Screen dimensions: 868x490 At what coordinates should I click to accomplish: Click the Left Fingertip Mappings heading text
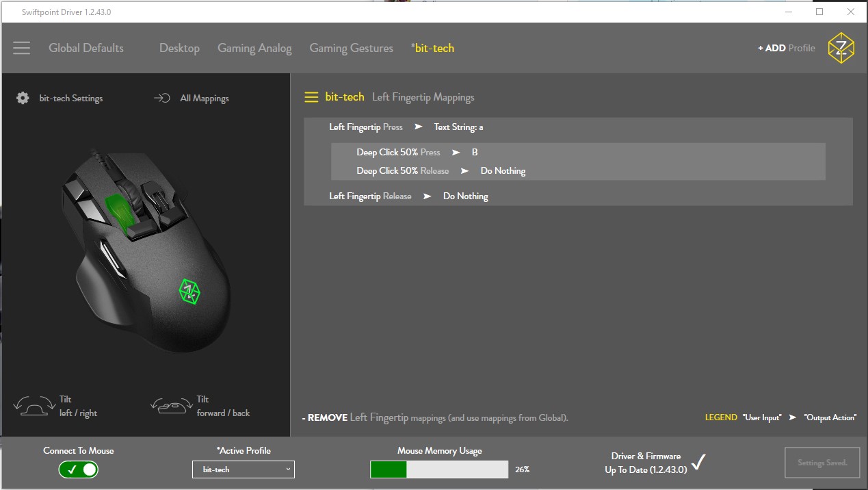tap(423, 97)
